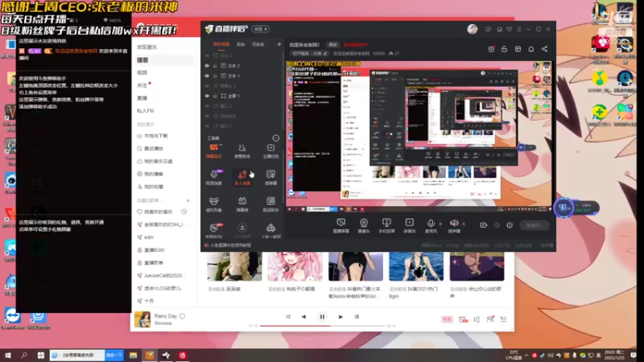The image size is (644, 362).
Task: Open the streaming settings gear icon
Action: [510, 225]
